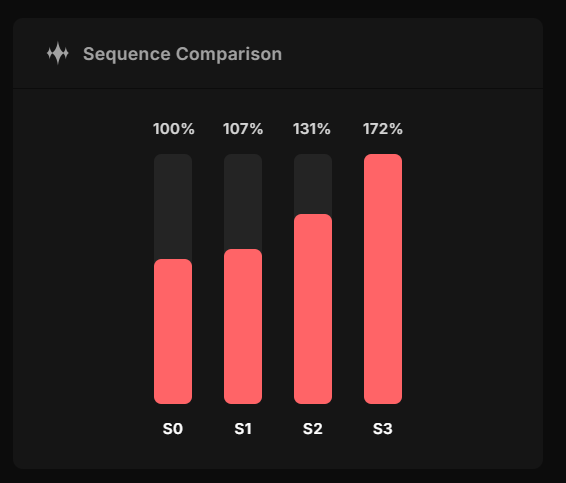Click the 100% value label
This screenshot has height=483, width=566.
[x=174, y=129]
